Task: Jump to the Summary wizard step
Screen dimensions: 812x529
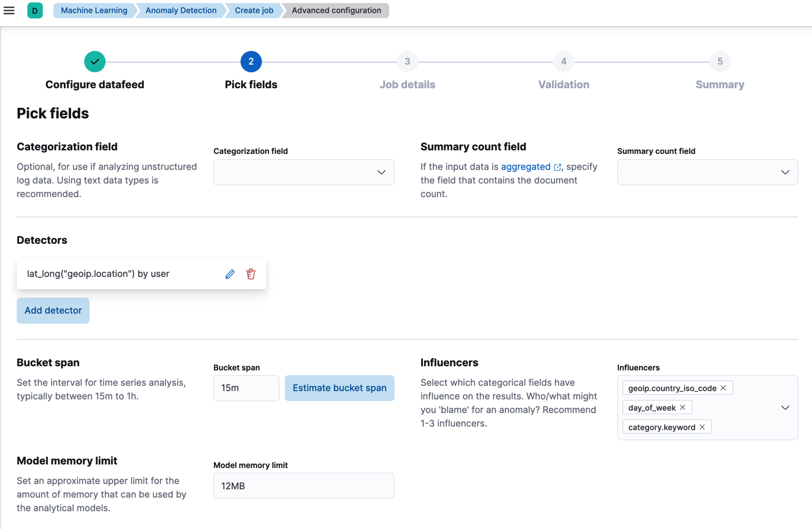Action: tap(720, 61)
